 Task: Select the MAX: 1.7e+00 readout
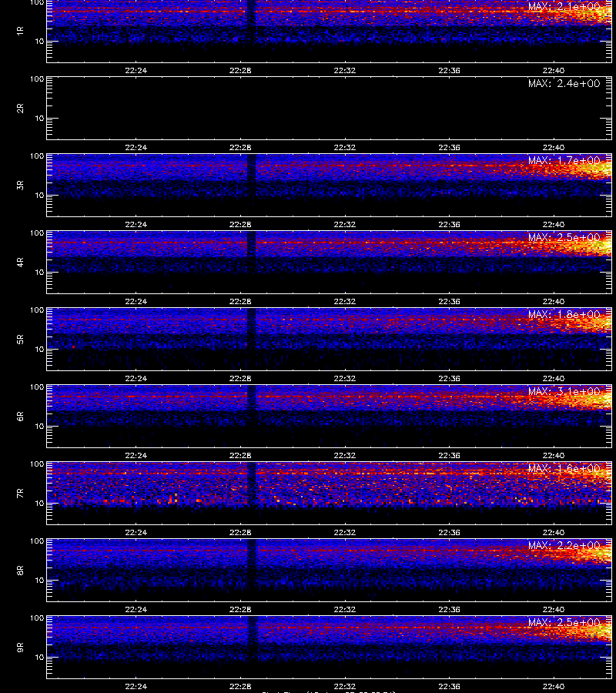click(564, 160)
